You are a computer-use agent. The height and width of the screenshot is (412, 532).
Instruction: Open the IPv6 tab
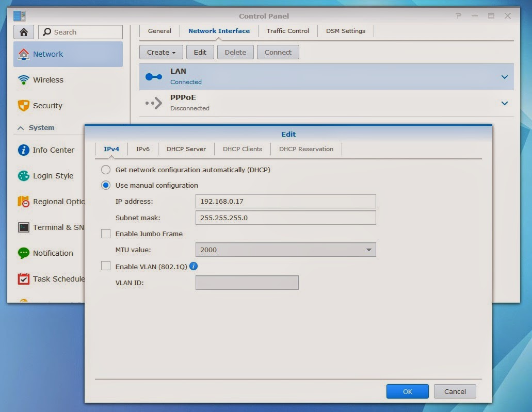coord(143,149)
